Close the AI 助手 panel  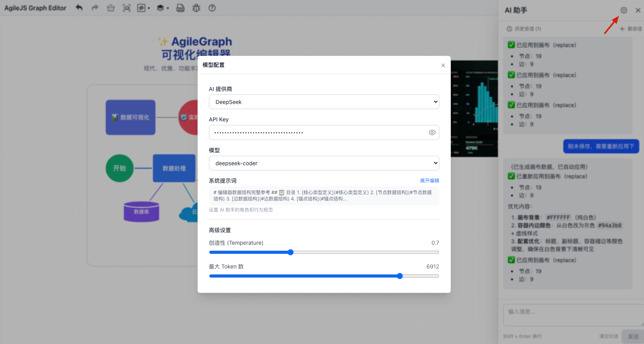pos(638,10)
